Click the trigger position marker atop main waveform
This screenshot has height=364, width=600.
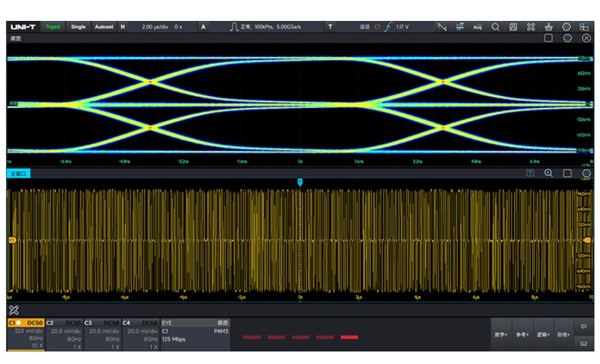[x=300, y=182]
